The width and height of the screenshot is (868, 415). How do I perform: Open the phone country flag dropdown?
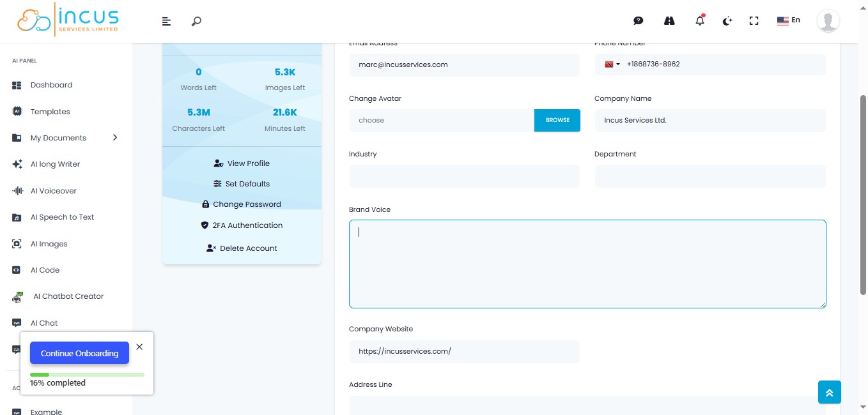tap(612, 64)
